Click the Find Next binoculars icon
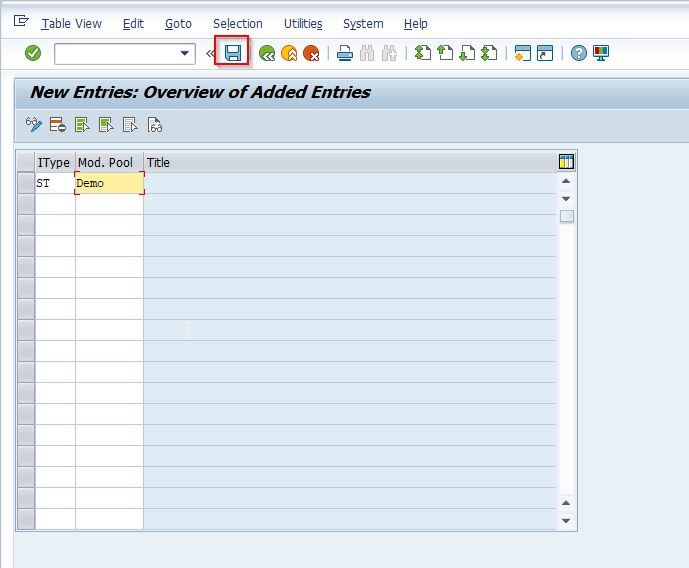 [389, 53]
